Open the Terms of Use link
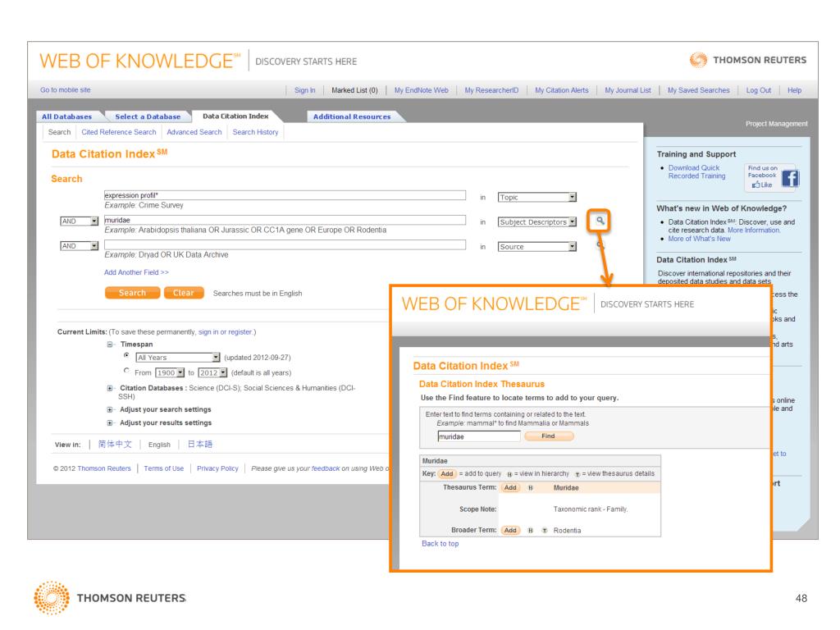 click(164, 468)
